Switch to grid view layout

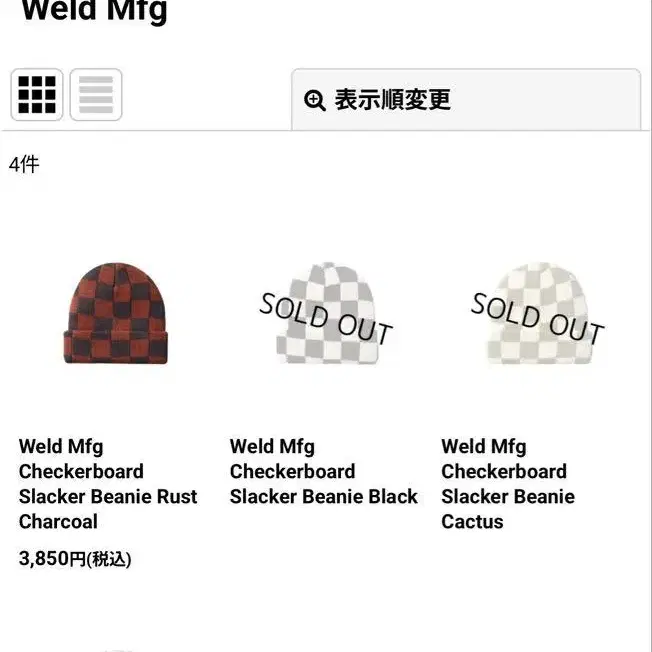point(37,95)
